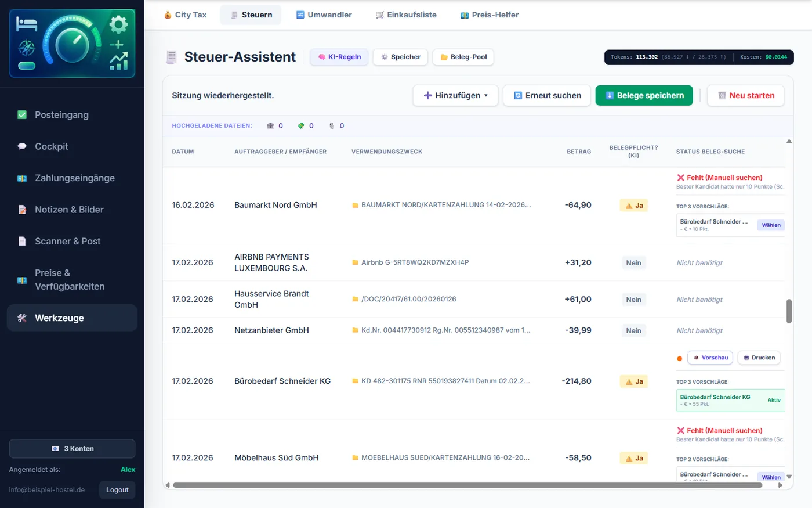Viewport: 812px width, 508px height.
Task: Click the Ja badge in Möbelhaus Süd row
Action: (x=634, y=458)
